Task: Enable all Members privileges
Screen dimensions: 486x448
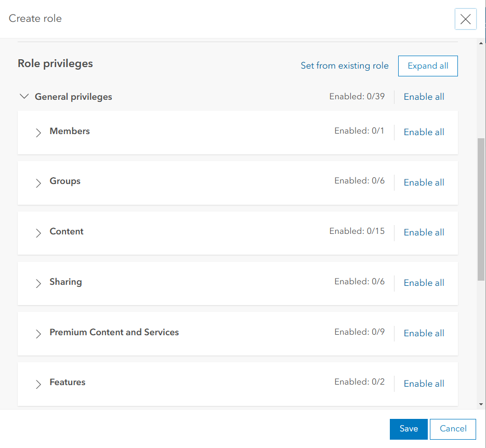Action: 424,132
